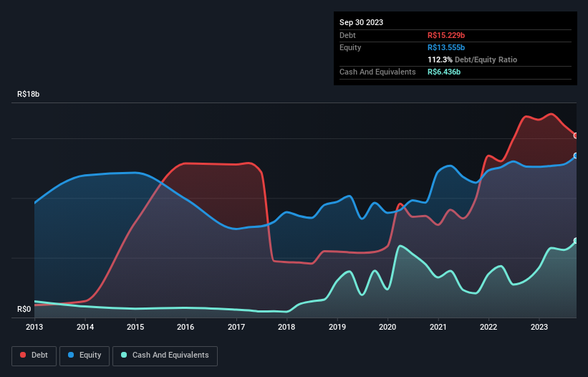Click Cash And Equivalents label in tooltip
Image resolution: width=588 pixels, height=377 pixels.
377,72
